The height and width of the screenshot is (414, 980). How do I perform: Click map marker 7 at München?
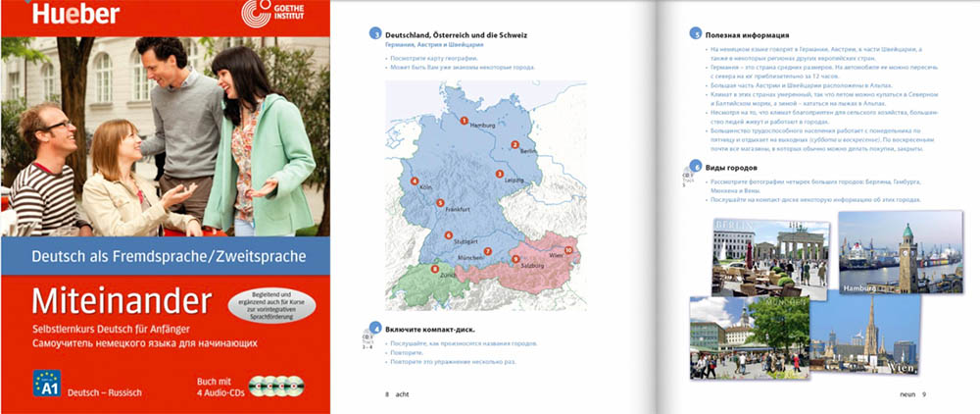pyautogui.click(x=488, y=251)
